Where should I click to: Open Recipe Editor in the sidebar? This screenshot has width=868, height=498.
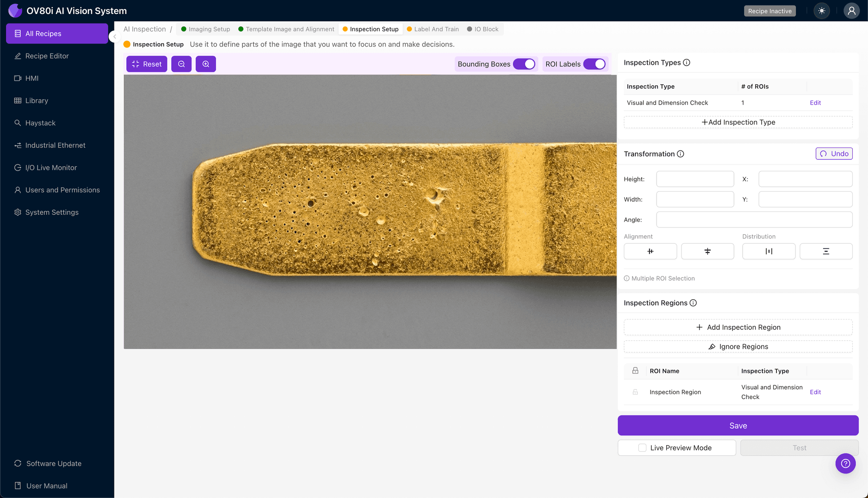[57, 56]
